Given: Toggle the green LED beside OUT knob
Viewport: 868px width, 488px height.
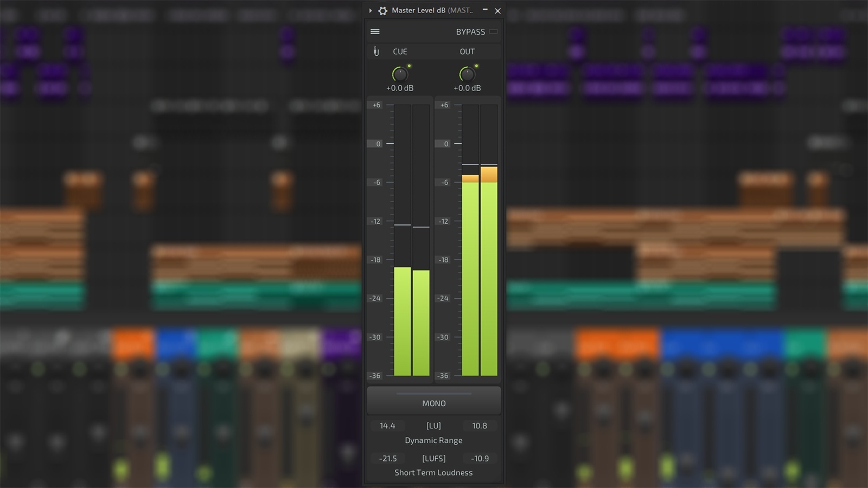Looking at the screenshot, I should 476,66.
